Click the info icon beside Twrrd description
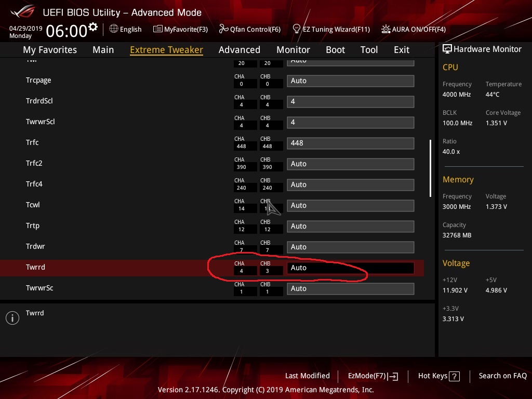 point(12,318)
